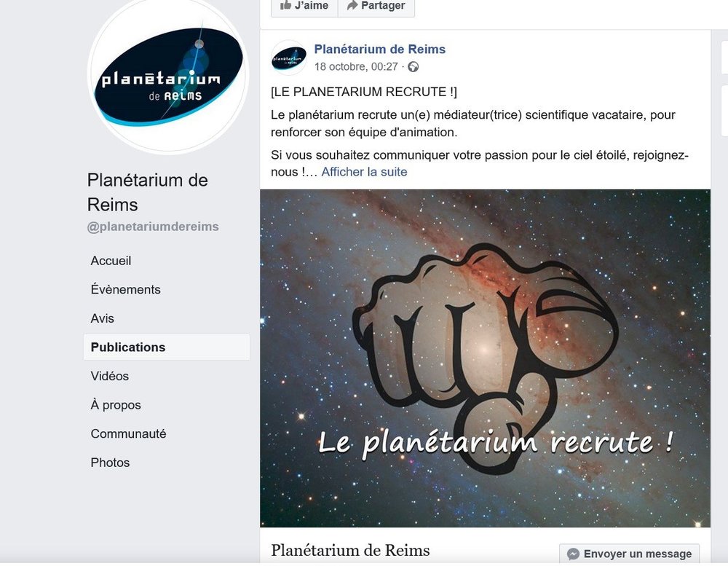
Task: Click the @planetariumdereims page handle
Action: (153, 227)
